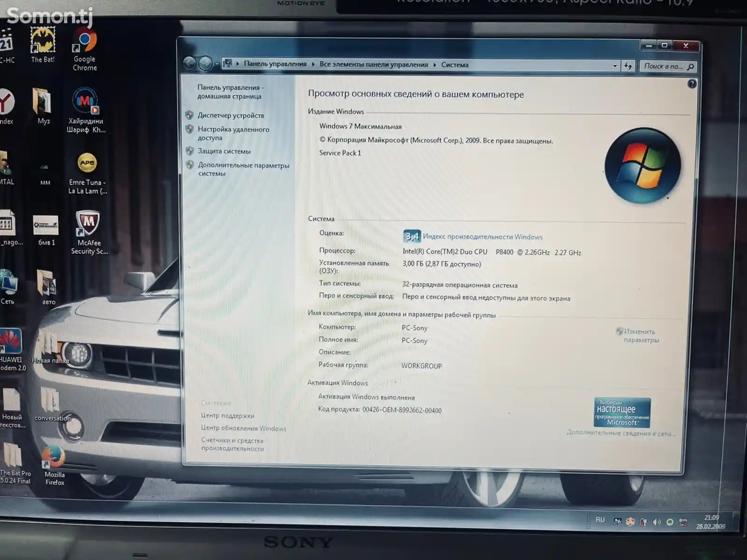Open Центр обновления Windows link

[x=243, y=428]
